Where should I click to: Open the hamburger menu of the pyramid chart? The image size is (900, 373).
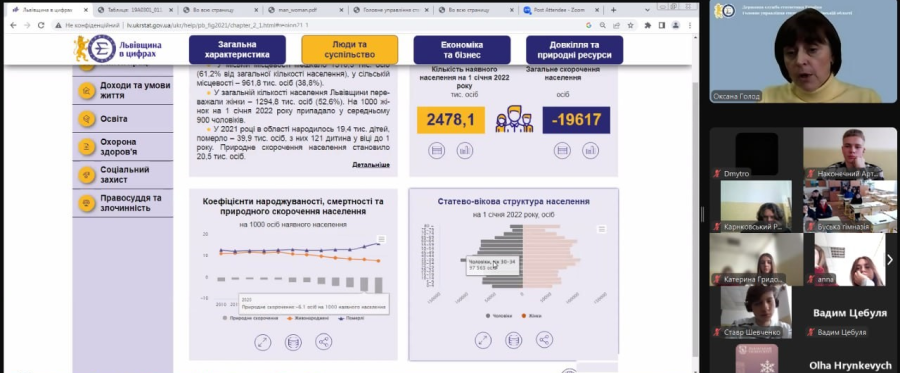tap(602, 229)
